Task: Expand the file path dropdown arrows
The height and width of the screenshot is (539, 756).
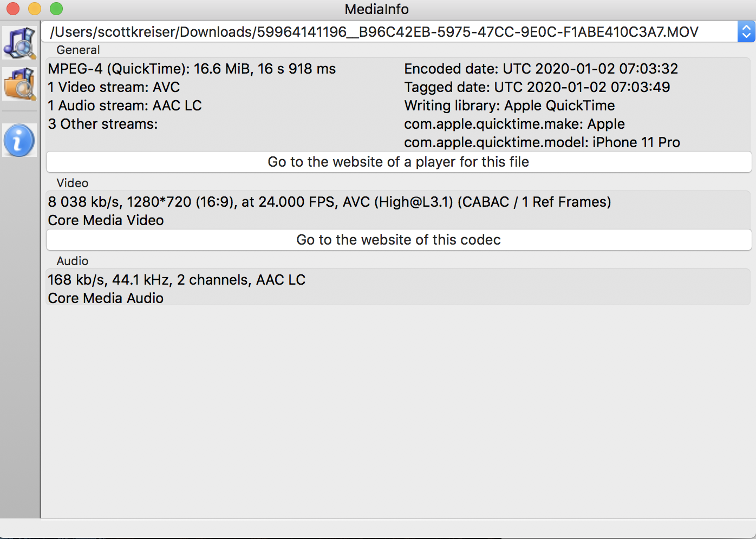Action: (x=746, y=32)
